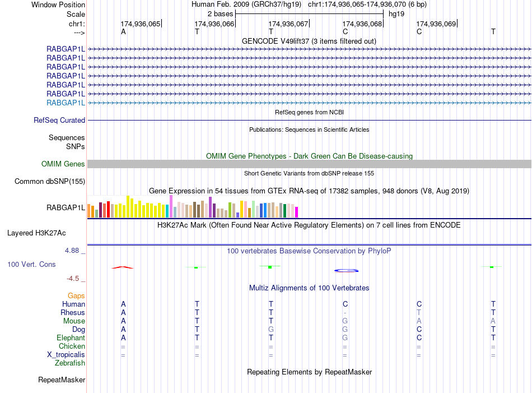Click the 4.88 upper scale value
Screen dimensions: 532x393
[x=72, y=251]
